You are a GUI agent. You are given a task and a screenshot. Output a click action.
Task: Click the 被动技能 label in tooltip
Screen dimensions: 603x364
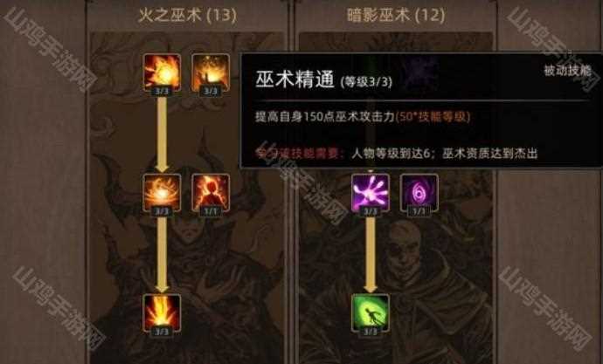click(568, 71)
